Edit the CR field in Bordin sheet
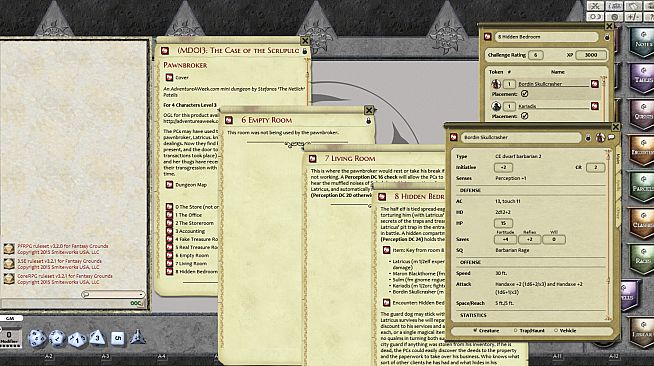654x366 pixels. (596, 168)
